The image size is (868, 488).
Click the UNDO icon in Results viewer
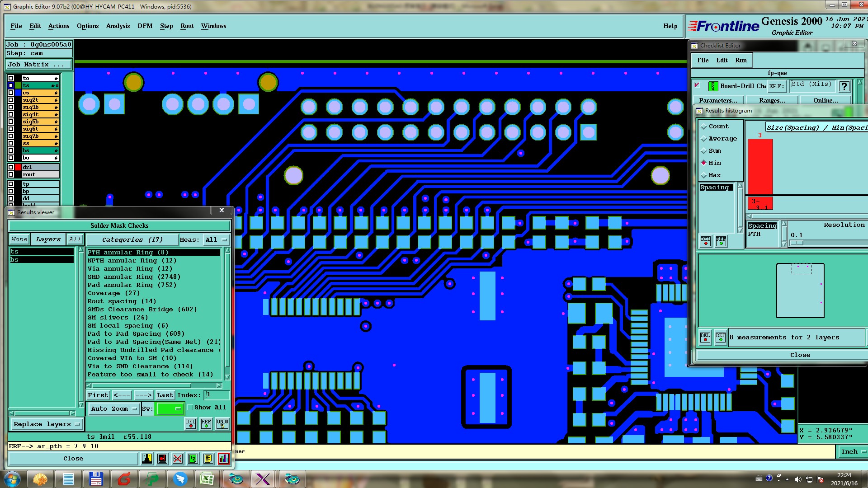[222, 424]
